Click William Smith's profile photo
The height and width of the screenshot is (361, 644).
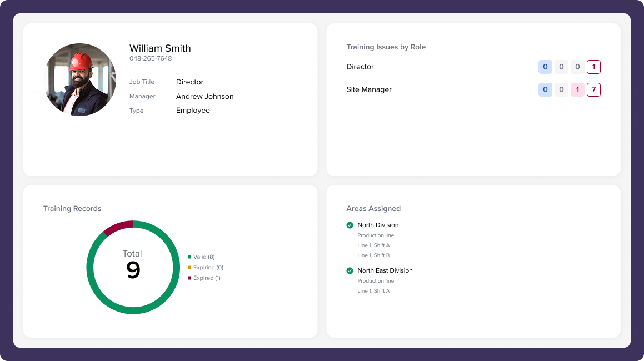pyautogui.click(x=80, y=79)
